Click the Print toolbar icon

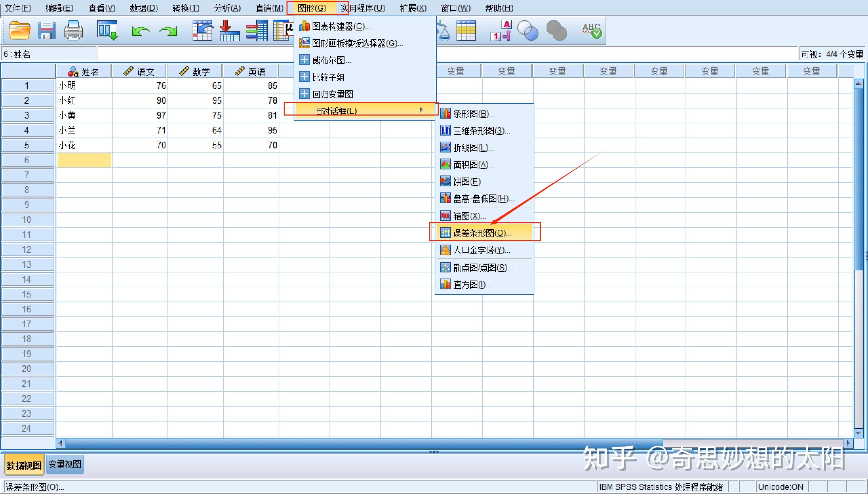point(74,30)
